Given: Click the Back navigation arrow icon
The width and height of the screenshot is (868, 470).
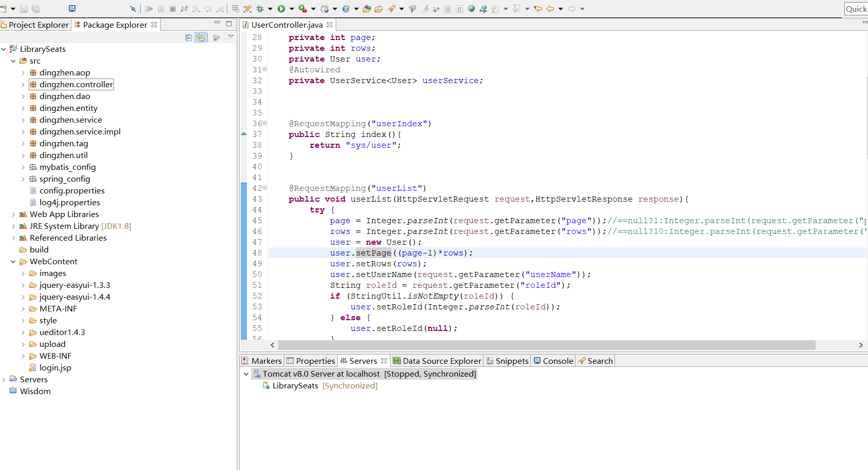Looking at the screenshot, I should pos(550,9).
